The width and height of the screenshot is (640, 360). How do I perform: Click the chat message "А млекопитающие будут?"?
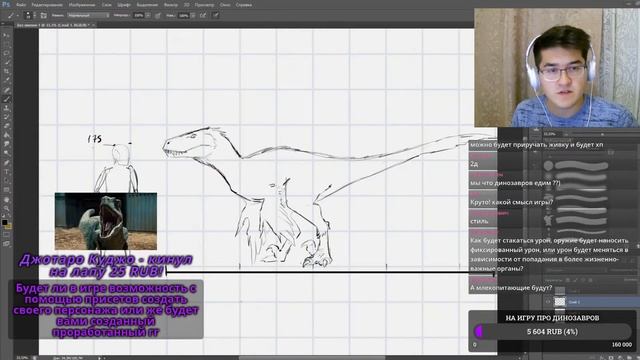coord(511,288)
